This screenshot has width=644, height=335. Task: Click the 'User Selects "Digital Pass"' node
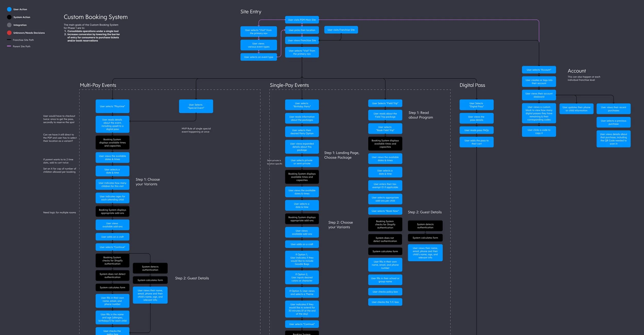click(x=476, y=105)
